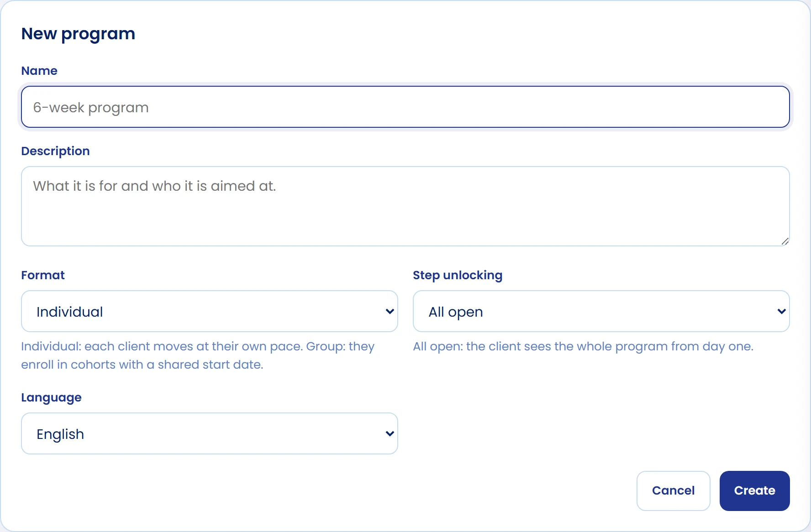
Task: Click the "Name" field label
Action: (x=39, y=71)
